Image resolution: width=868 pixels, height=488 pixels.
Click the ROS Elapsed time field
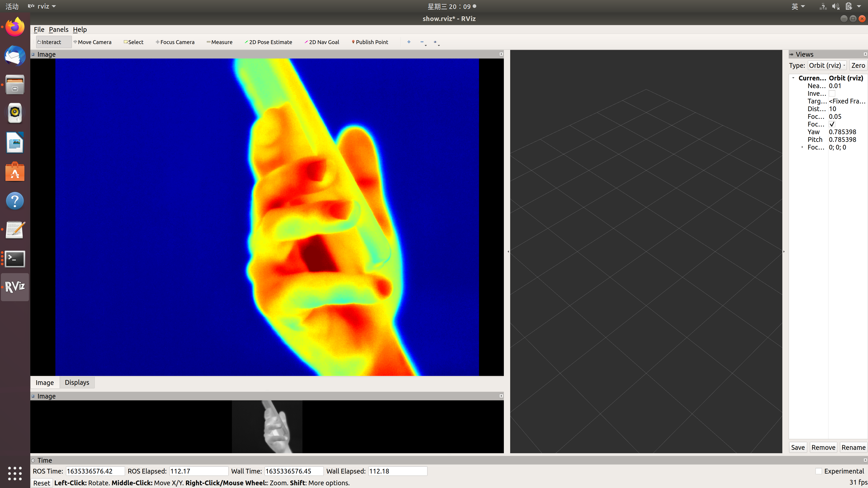coord(198,471)
